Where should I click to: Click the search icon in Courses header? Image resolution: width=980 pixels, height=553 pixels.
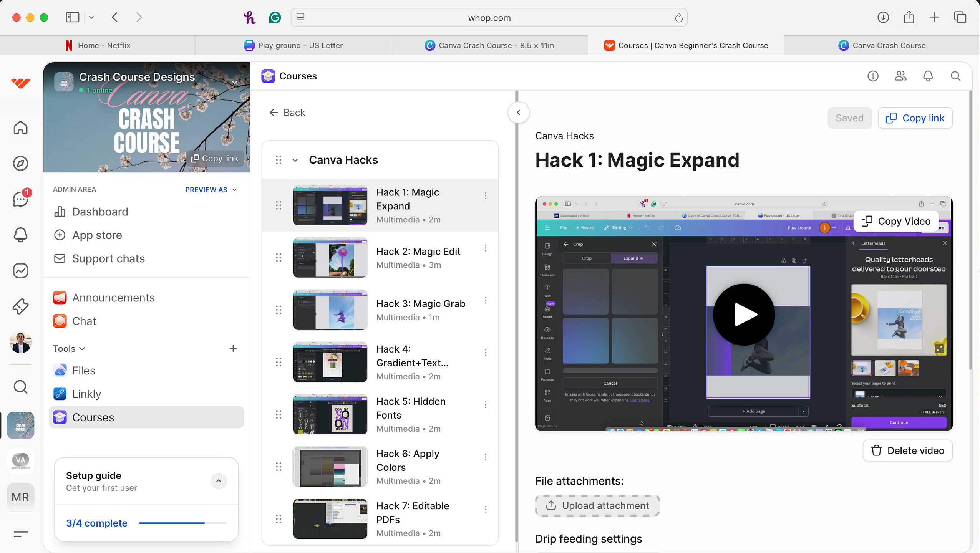955,76
